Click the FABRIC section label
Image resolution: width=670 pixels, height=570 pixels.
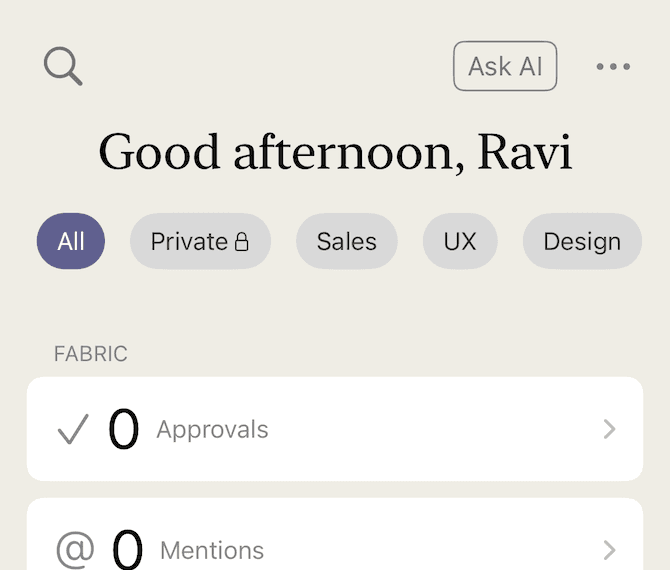(91, 354)
